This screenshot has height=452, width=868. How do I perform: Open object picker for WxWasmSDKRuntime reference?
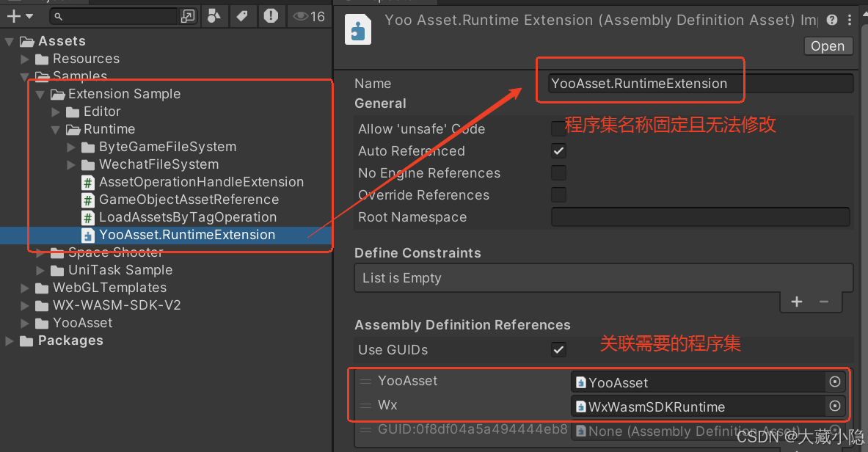(835, 406)
